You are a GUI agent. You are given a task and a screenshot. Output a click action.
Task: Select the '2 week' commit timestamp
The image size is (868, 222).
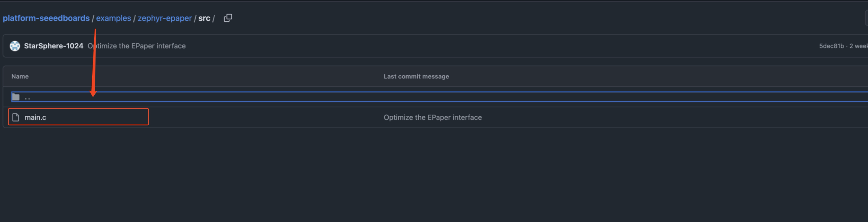(x=858, y=46)
